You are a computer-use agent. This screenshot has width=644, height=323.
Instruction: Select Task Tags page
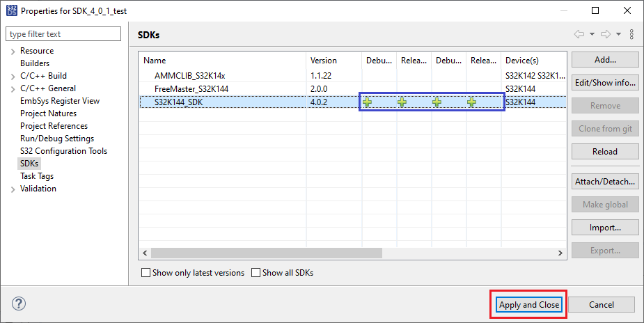tap(37, 176)
